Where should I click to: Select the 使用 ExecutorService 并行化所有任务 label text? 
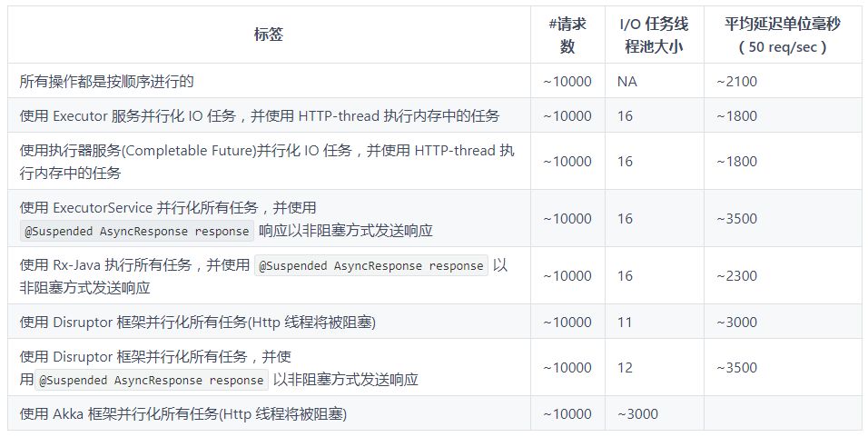[x=168, y=208]
